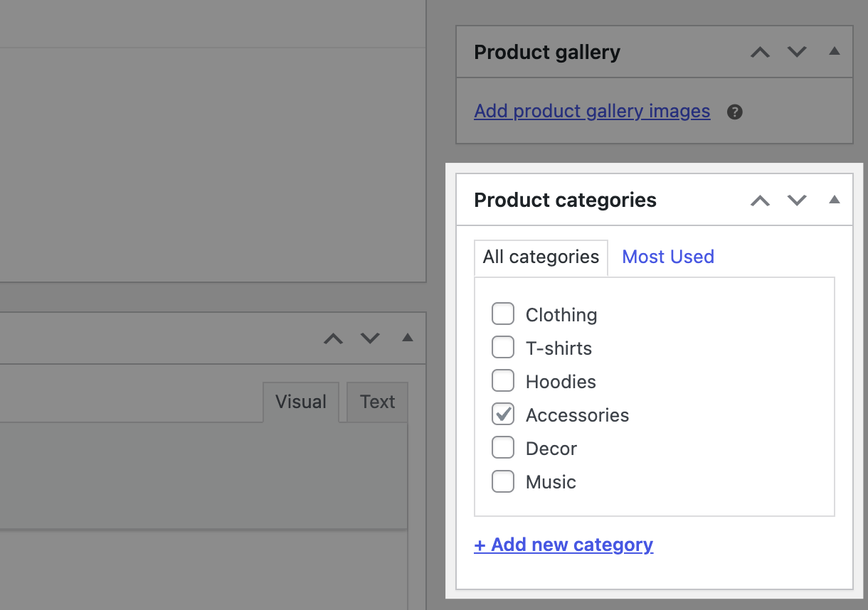Move the left editor panel up
Viewport: 868px width, 610px height.
pos(333,338)
